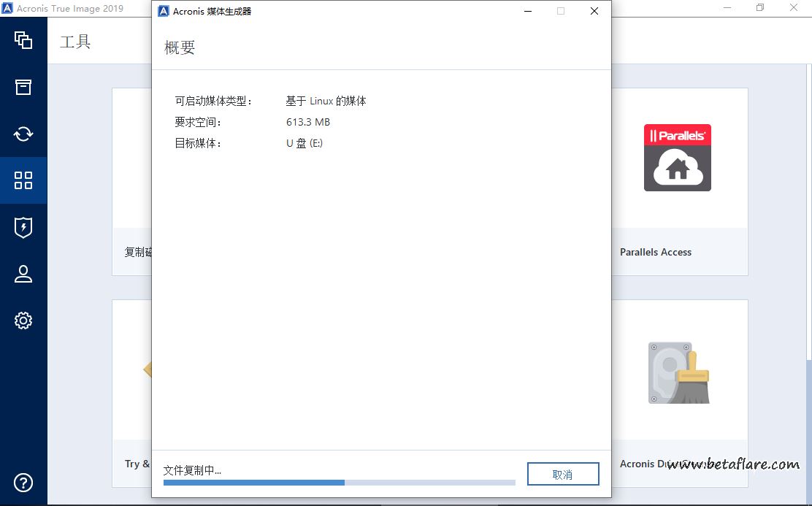This screenshot has width=812, height=506.
Task: Open Active Protection shield icon
Action: click(23, 227)
